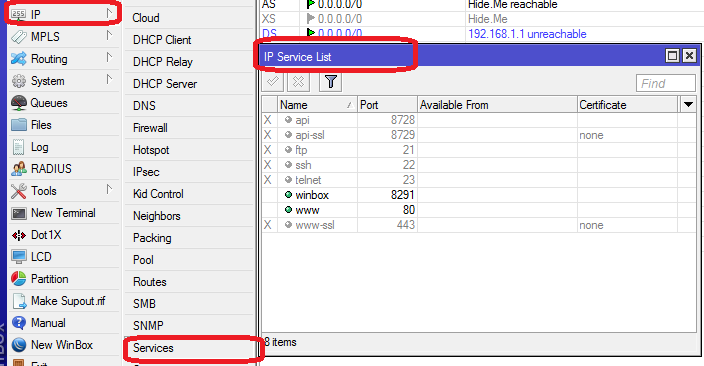The image size is (704, 366).
Task: Open SMB submenu entry
Action: (189, 304)
